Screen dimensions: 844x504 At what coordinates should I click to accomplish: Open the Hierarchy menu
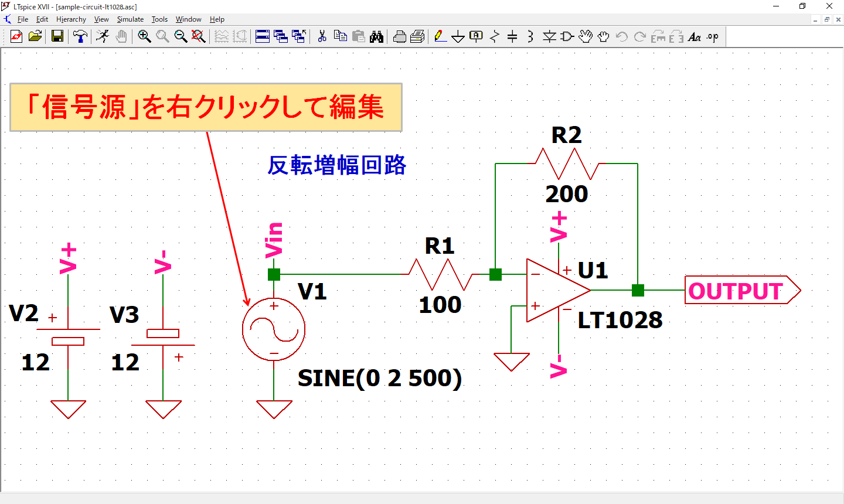tap(71, 19)
